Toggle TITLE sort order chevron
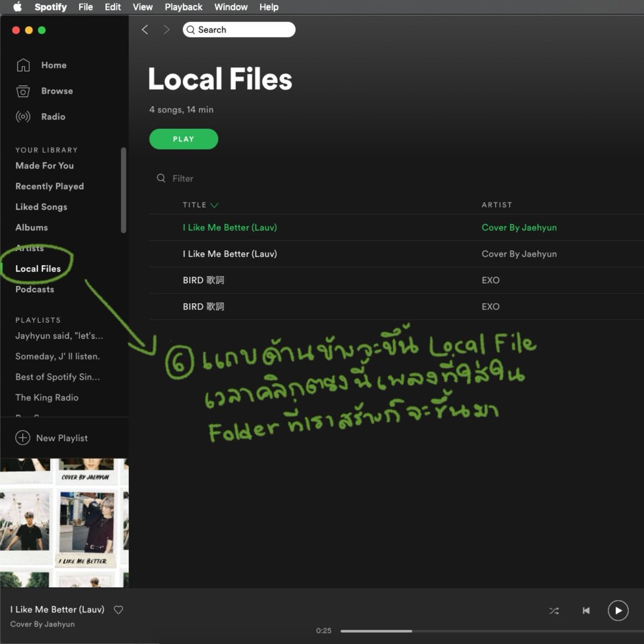 coord(214,205)
